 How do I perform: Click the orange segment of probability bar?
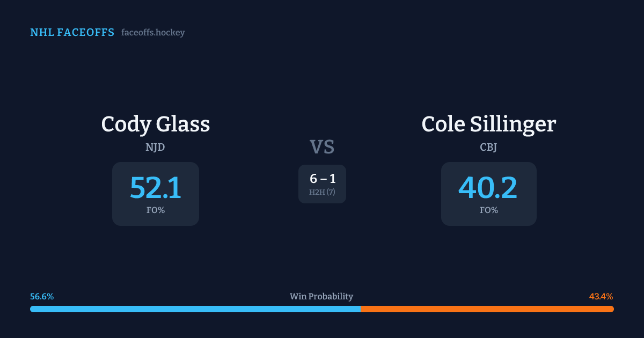pos(487,309)
